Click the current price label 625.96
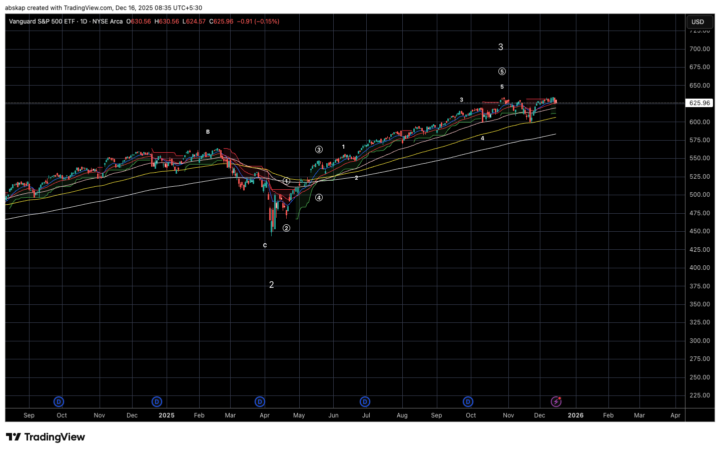The height and width of the screenshot is (452, 720). tap(699, 103)
